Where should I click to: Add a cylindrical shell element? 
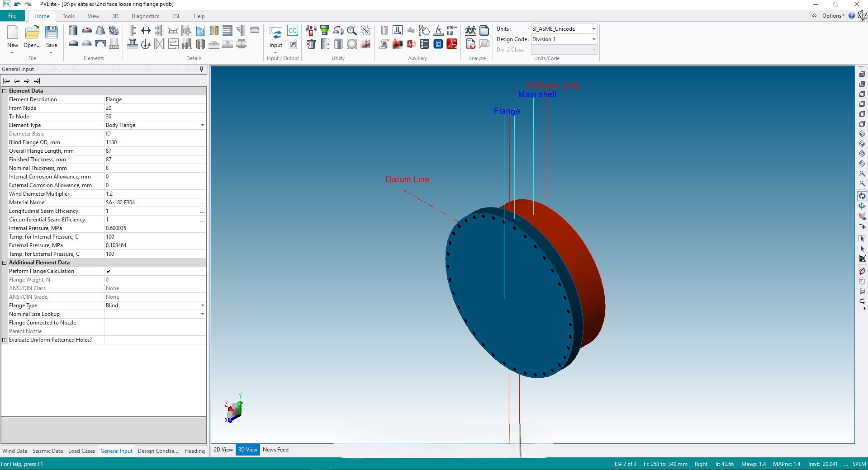[x=73, y=30]
